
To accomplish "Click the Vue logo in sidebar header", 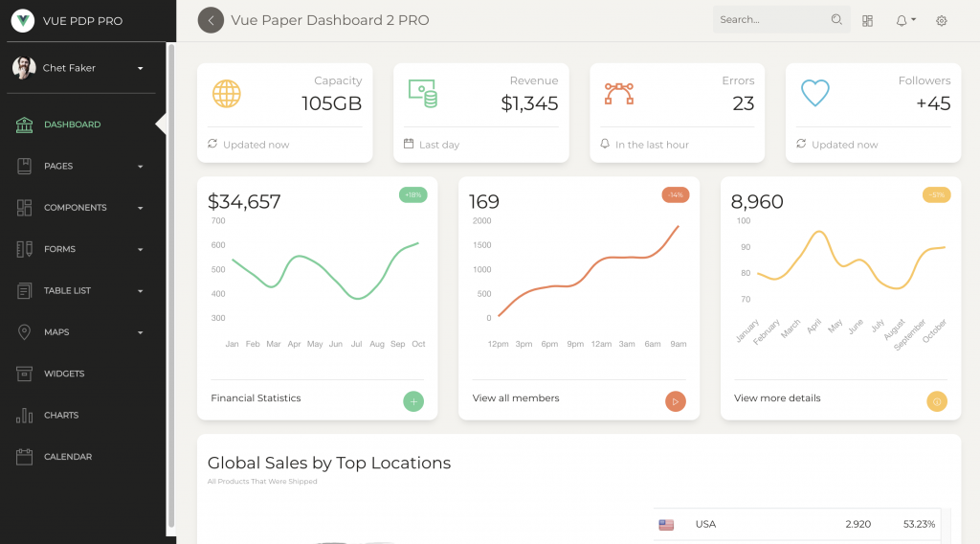I will [x=23, y=20].
